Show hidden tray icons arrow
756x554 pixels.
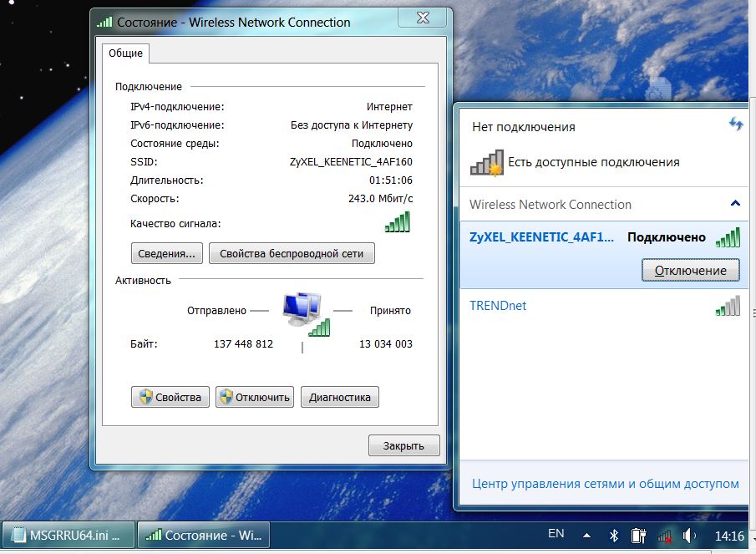(586, 535)
